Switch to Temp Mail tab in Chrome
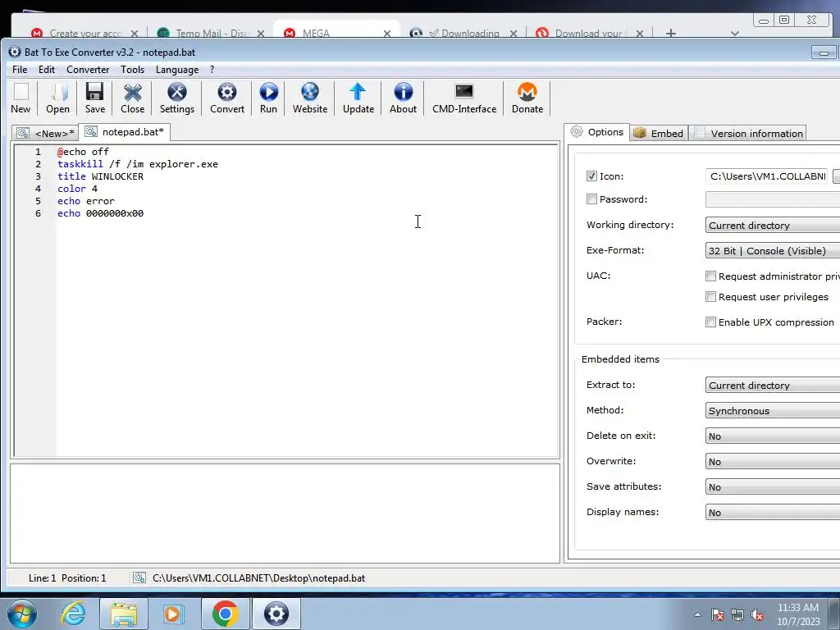 pos(211,33)
